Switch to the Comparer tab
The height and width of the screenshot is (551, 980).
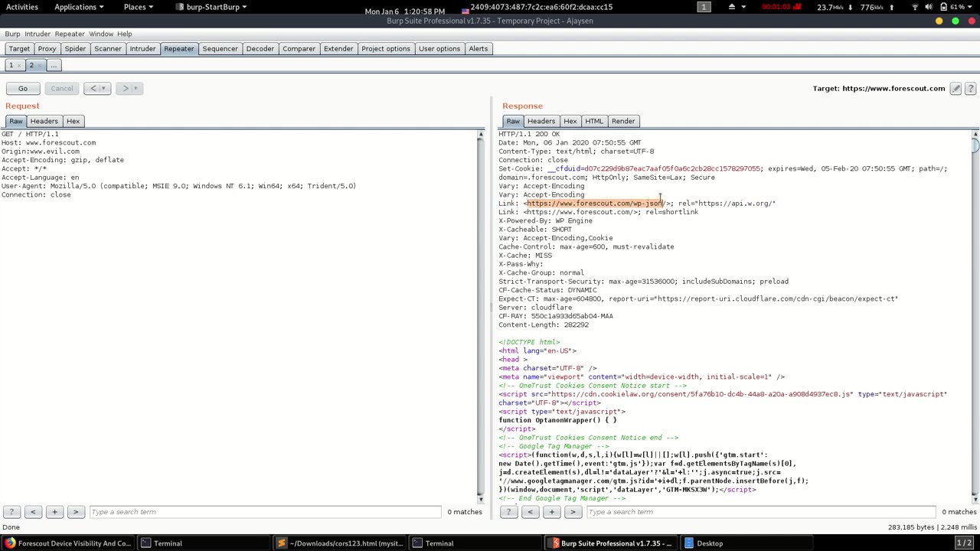coord(299,49)
